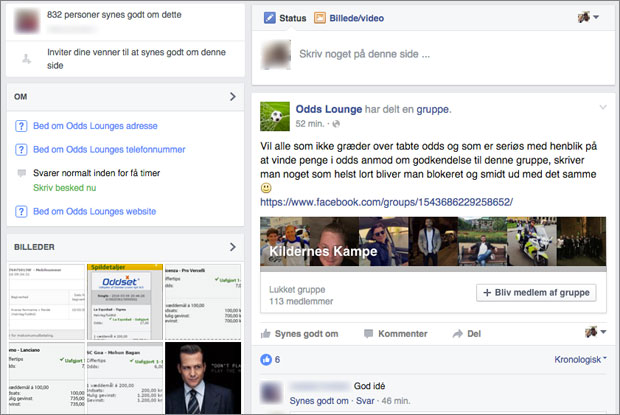Viewport: 620px width, 415px height.
Task: Click the Skriv besked nu link
Action: click(x=66, y=188)
